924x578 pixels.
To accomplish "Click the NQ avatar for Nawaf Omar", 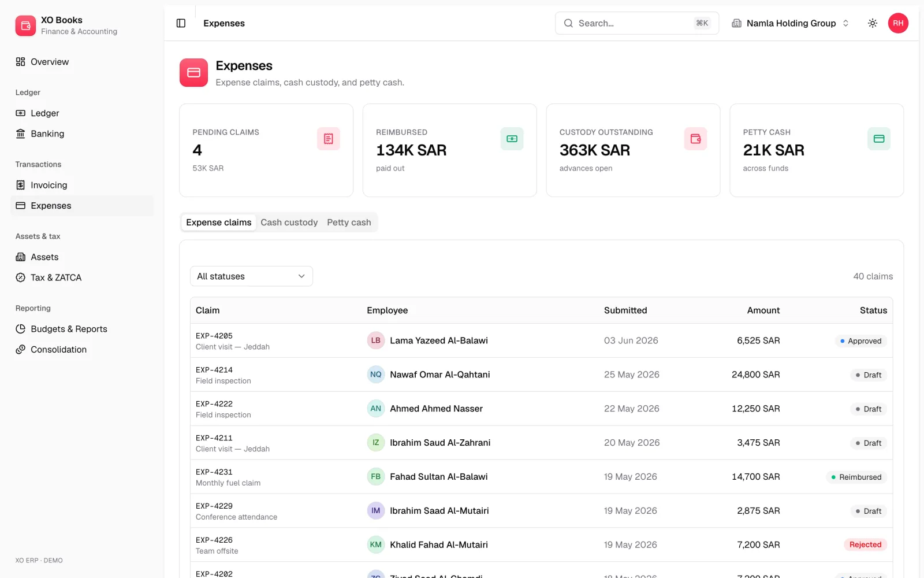I will pyautogui.click(x=376, y=375).
